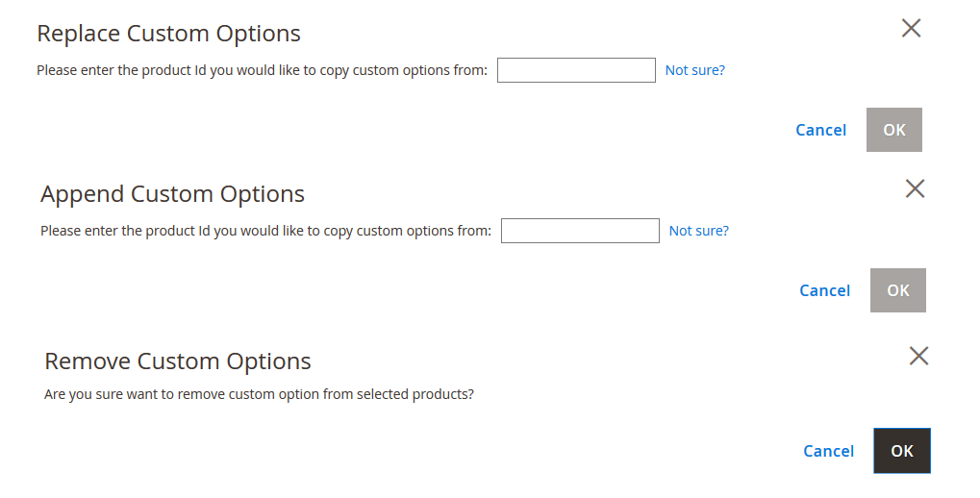
Task: Cancel the Append Custom Options dialog
Action: tap(824, 290)
